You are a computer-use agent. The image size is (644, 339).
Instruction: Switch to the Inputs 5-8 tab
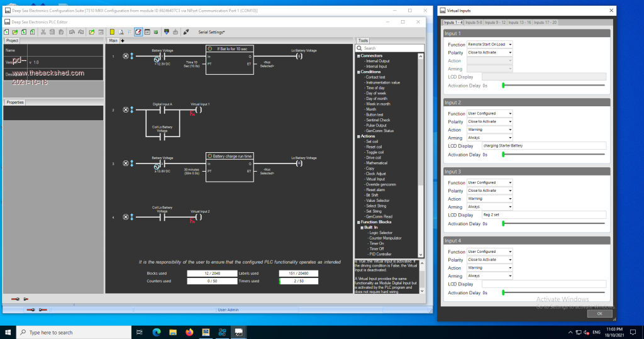click(475, 23)
